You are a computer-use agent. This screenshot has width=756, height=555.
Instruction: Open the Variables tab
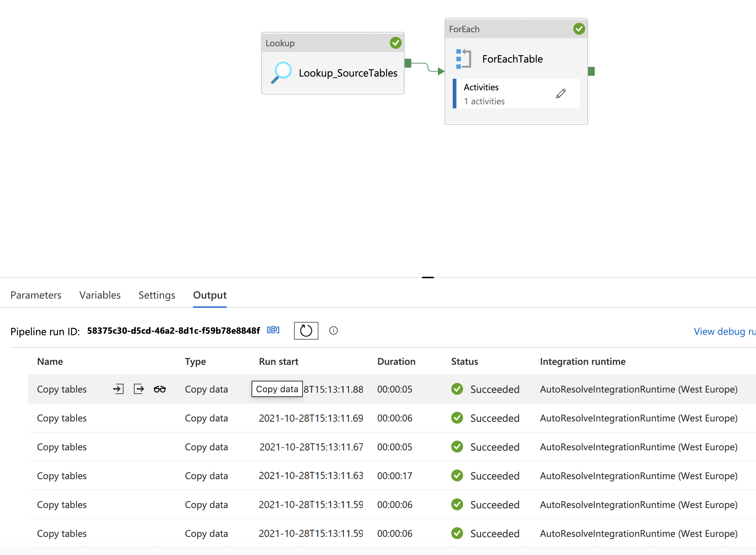point(100,295)
